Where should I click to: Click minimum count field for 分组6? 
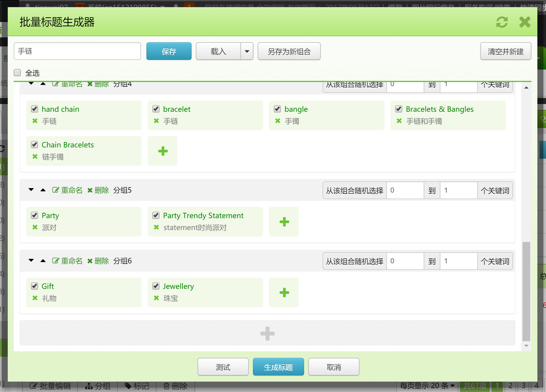click(405, 261)
